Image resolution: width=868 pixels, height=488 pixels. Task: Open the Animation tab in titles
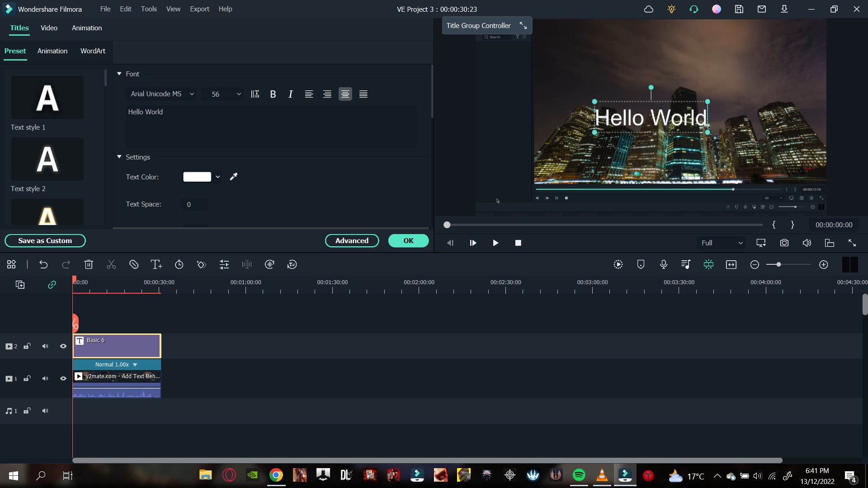52,51
